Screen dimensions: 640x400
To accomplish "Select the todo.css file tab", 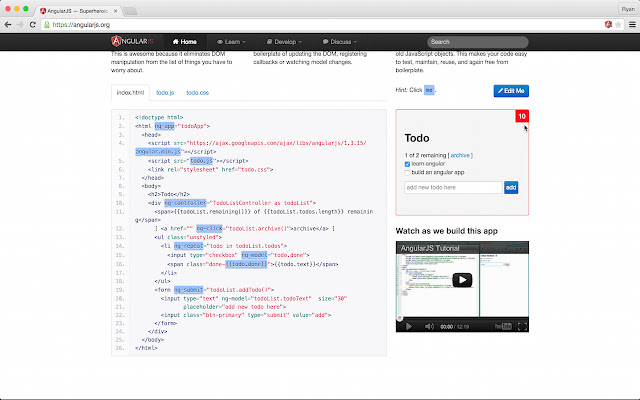I will [x=197, y=93].
